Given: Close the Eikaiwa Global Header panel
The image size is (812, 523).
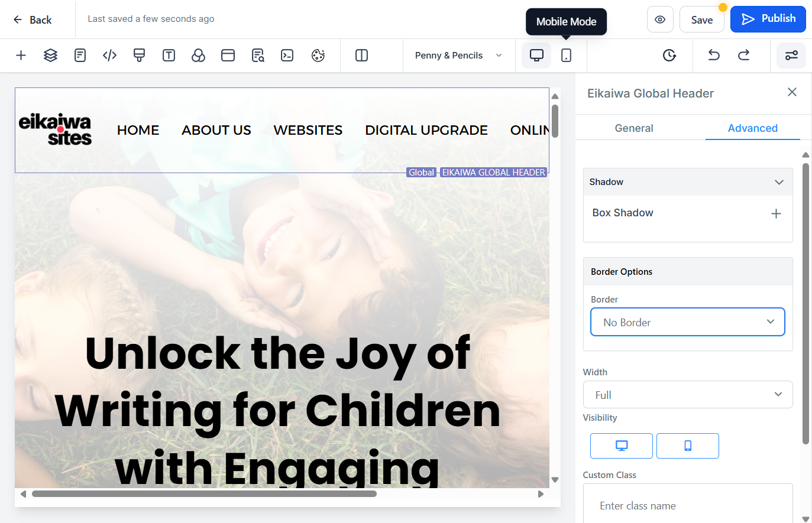Looking at the screenshot, I should [792, 92].
